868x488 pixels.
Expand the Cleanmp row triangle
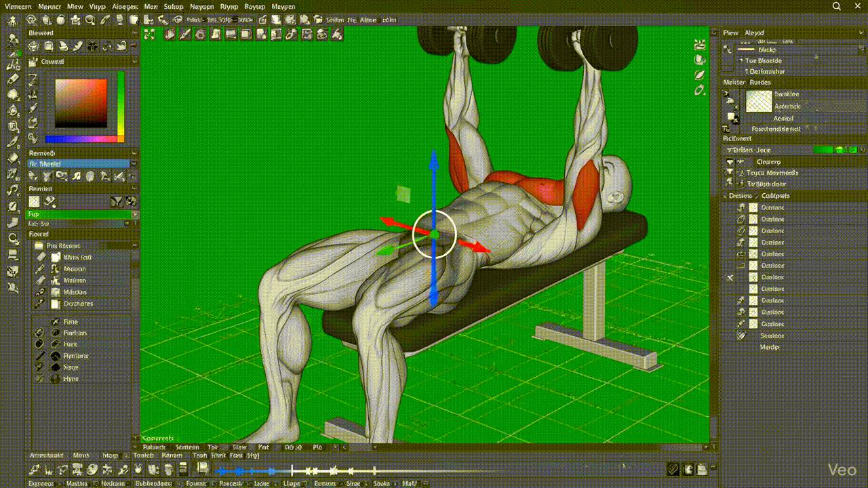730,163
